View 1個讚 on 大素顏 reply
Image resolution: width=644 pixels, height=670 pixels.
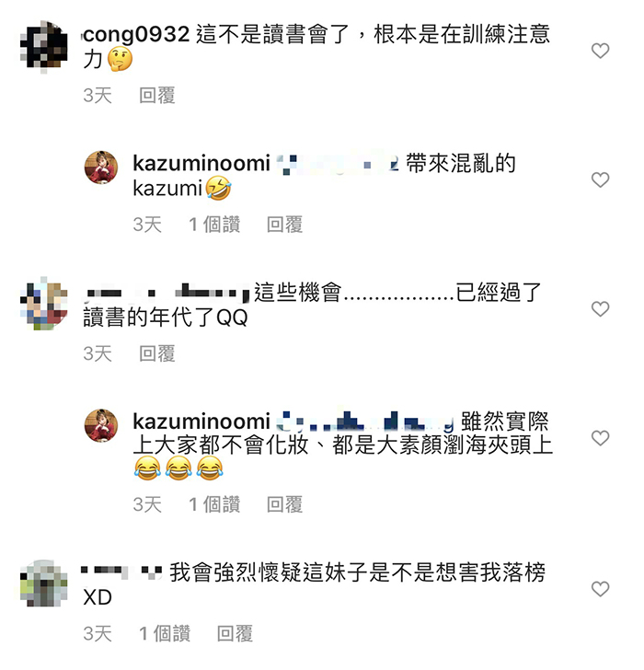point(214,504)
